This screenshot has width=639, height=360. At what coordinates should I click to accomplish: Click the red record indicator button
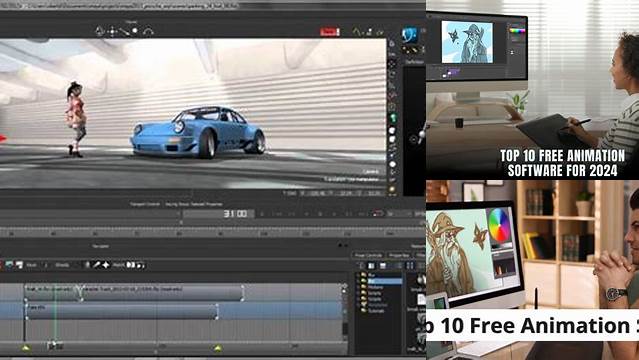point(330,32)
